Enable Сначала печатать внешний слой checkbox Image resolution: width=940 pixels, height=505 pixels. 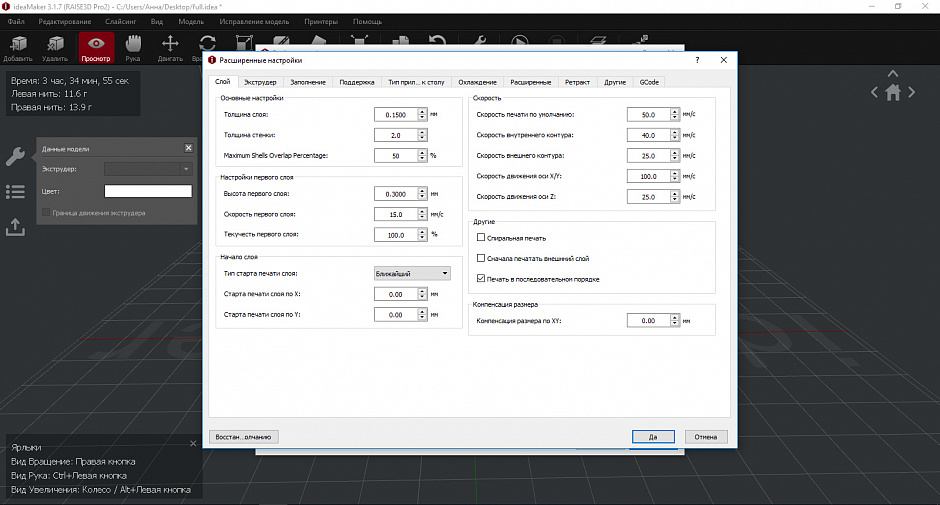[x=481, y=258]
